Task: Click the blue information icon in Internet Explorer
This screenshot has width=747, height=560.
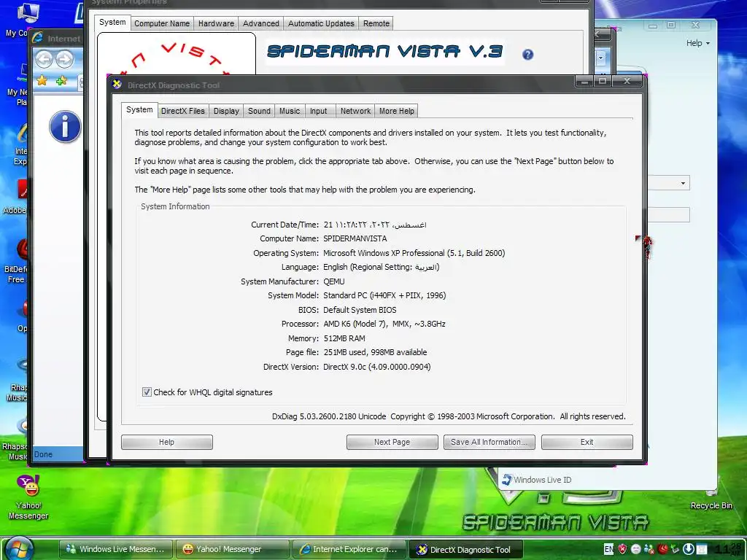Action: [65, 127]
